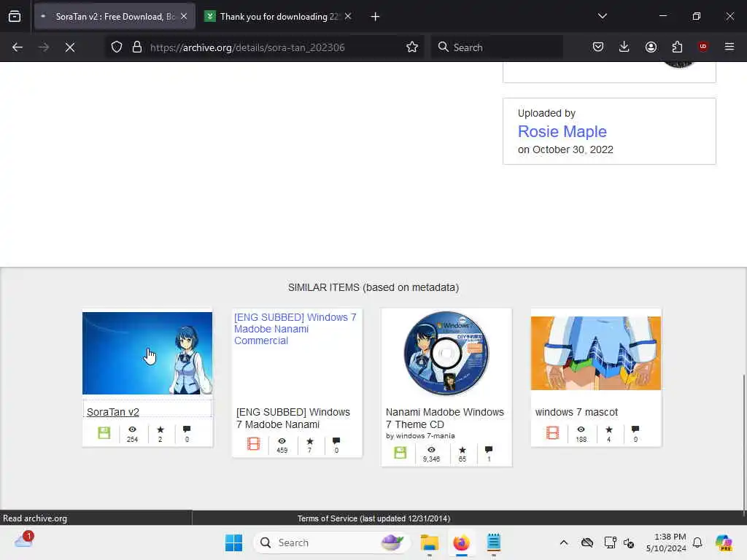Open a new tab

click(375, 17)
